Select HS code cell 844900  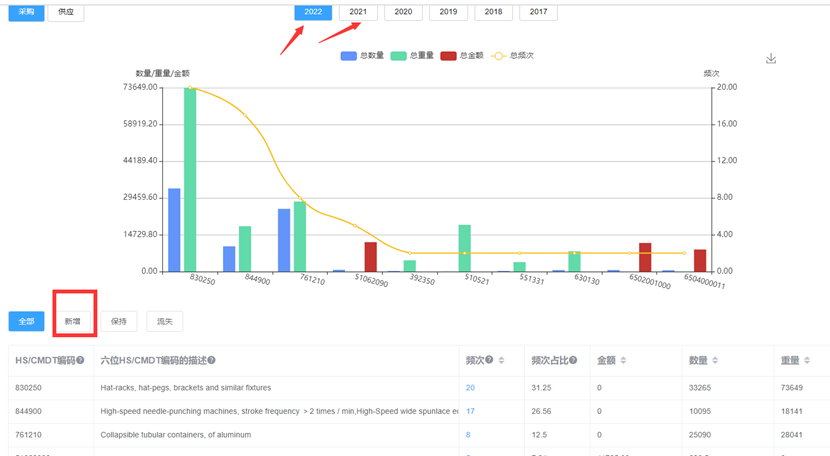(x=29, y=411)
